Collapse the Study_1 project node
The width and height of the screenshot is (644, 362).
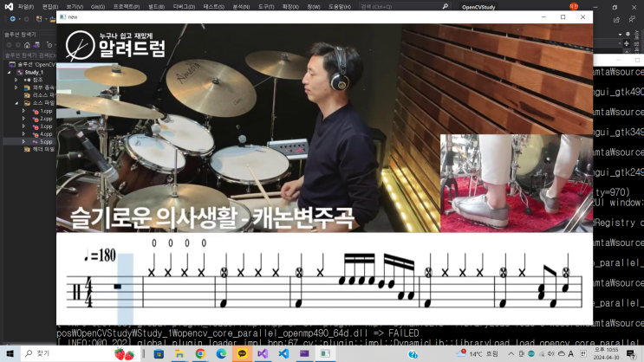coord(10,72)
